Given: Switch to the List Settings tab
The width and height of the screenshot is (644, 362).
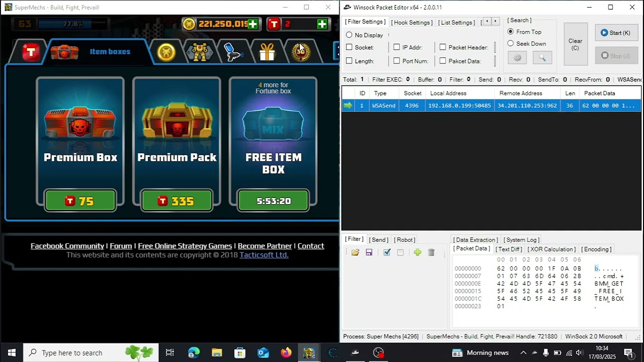Looking at the screenshot, I should tap(456, 23).
